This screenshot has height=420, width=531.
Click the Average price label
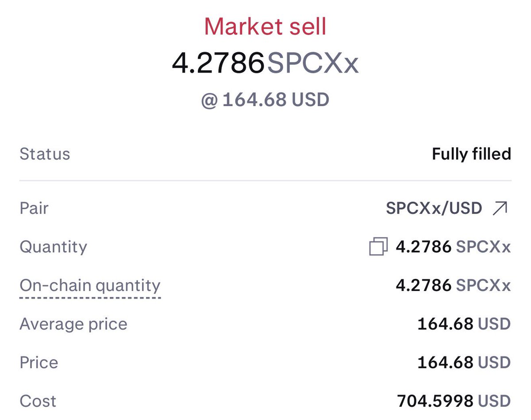(73, 324)
